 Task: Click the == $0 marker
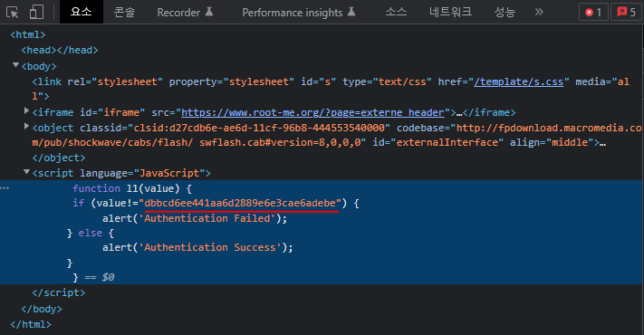tap(100, 277)
